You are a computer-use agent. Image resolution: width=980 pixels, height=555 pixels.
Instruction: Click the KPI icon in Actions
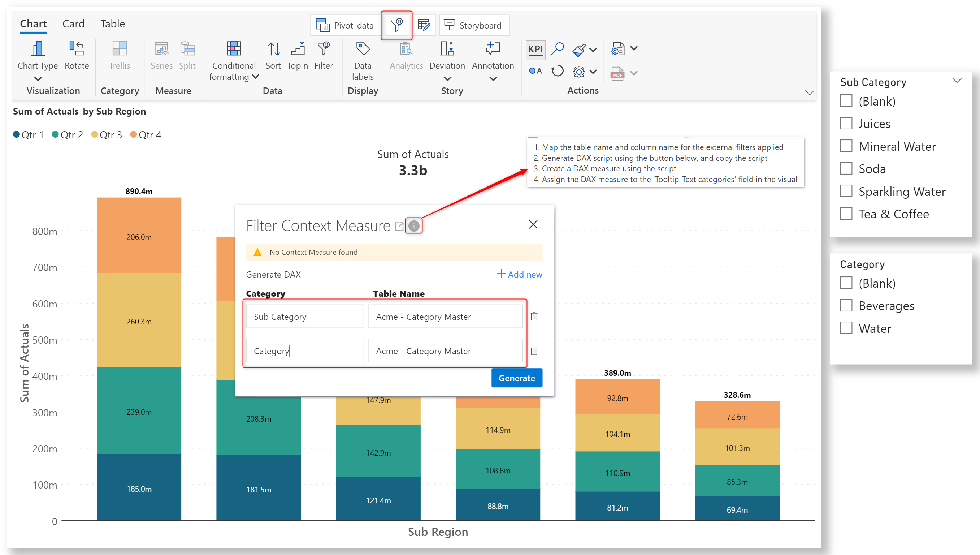(x=535, y=50)
